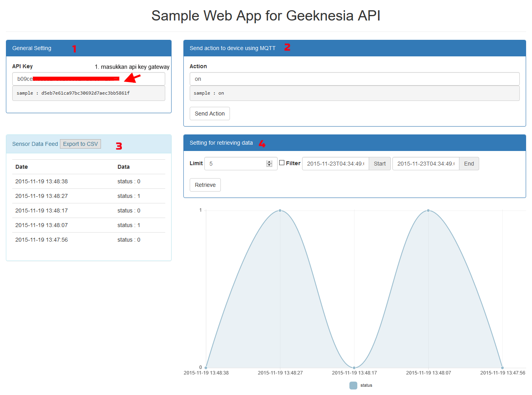Screen dimensions: 532x395
Task: Click the End date input field
Action: (426, 164)
